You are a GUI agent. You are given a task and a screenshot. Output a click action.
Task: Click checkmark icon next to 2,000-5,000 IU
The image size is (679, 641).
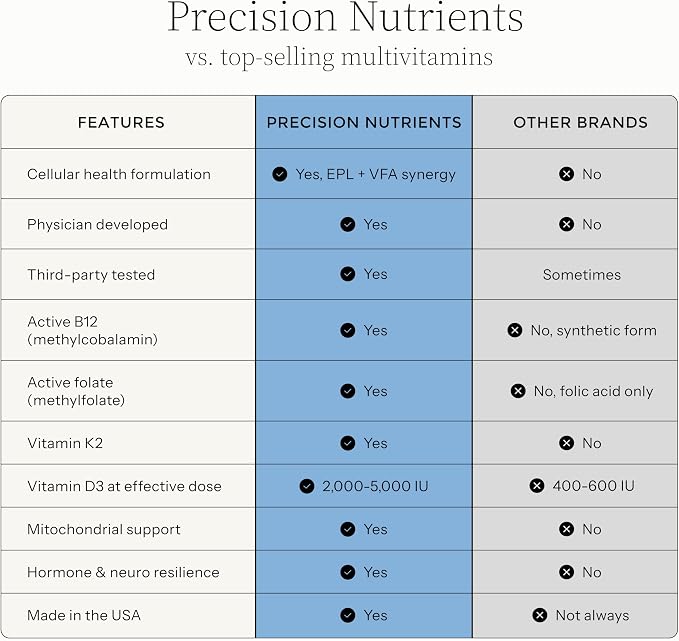click(x=307, y=486)
